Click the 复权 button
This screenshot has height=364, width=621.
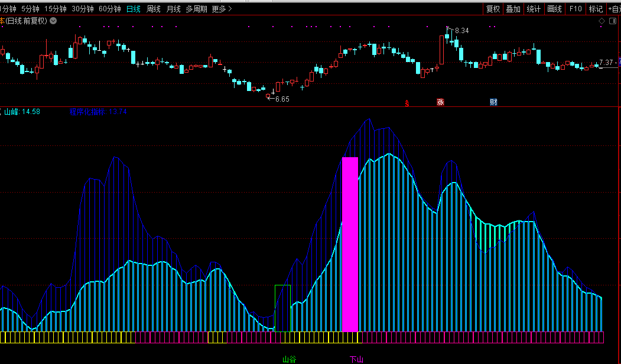click(493, 9)
